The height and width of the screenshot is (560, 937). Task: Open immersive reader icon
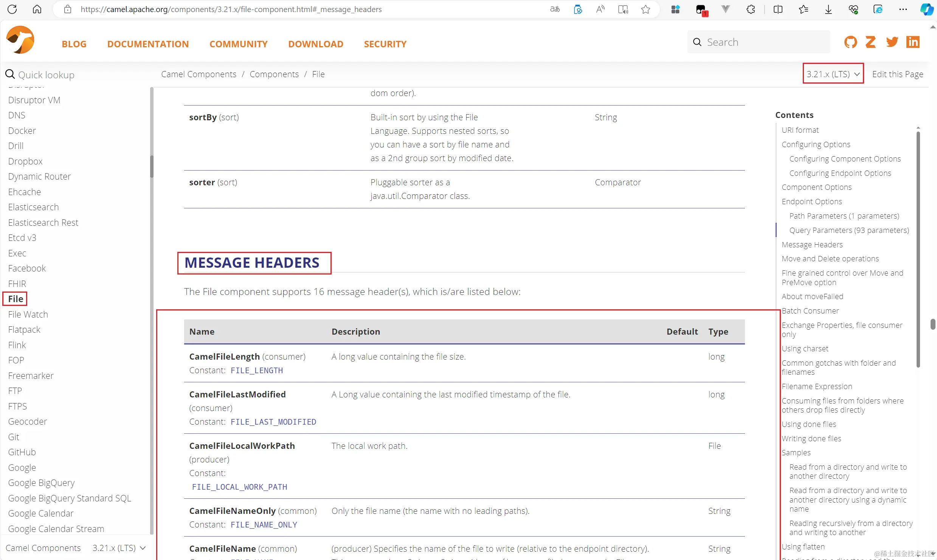click(623, 9)
